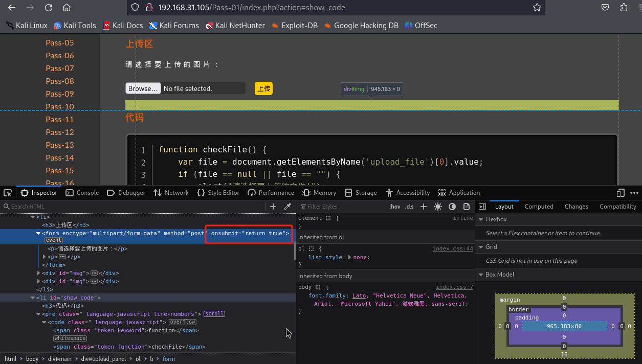This screenshot has width=642, height=364.
Task: Toggle the :hov pseudo-class panel
Action: [395, 207]
